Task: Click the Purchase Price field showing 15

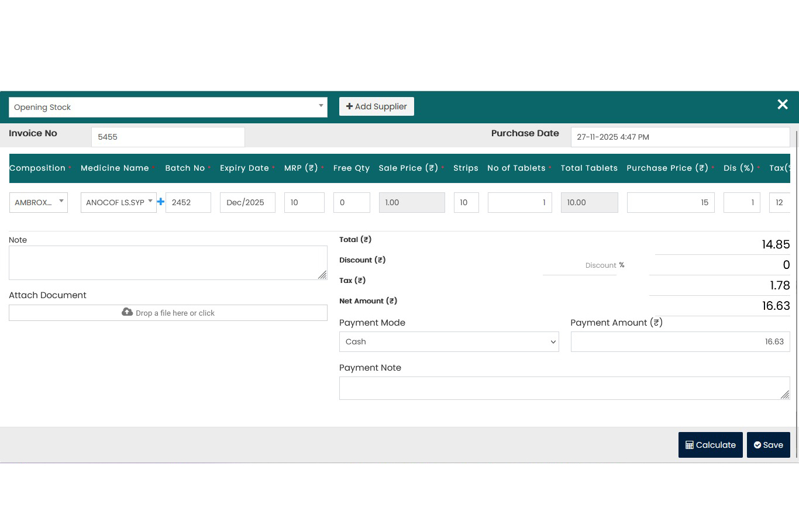Action: tap(670, 202)
